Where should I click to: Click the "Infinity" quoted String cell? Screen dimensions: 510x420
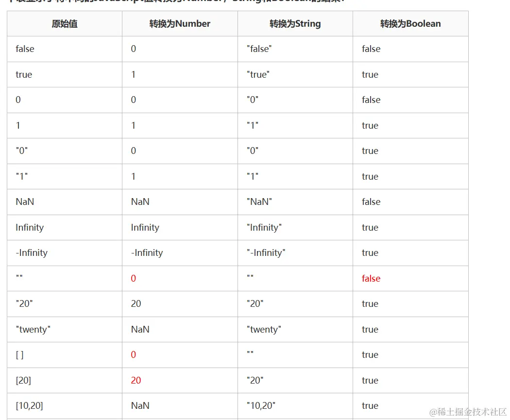point(264,227)
